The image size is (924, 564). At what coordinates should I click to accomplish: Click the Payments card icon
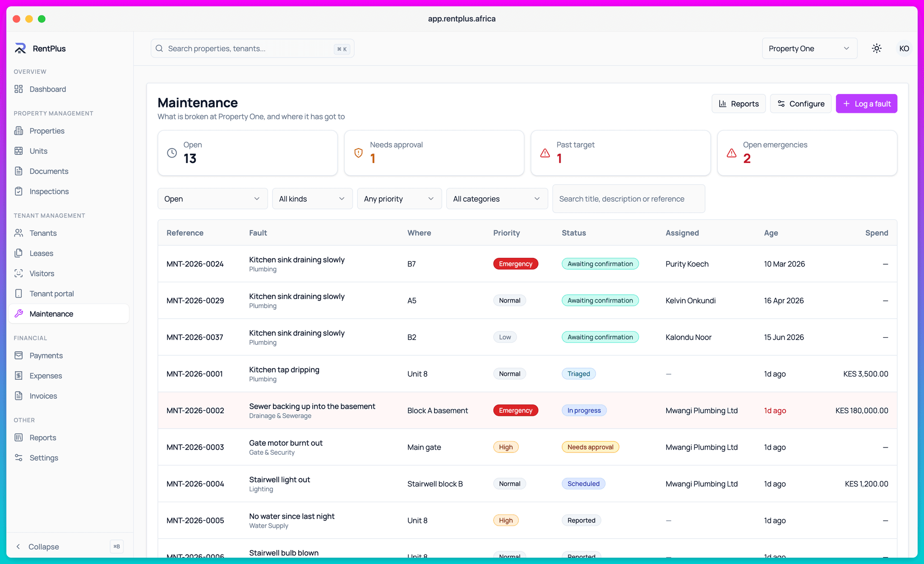(18, 355)
